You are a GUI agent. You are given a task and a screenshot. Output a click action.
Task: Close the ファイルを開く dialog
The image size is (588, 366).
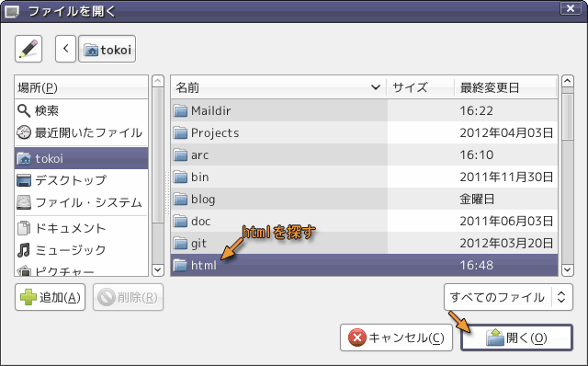click(571, 8)
